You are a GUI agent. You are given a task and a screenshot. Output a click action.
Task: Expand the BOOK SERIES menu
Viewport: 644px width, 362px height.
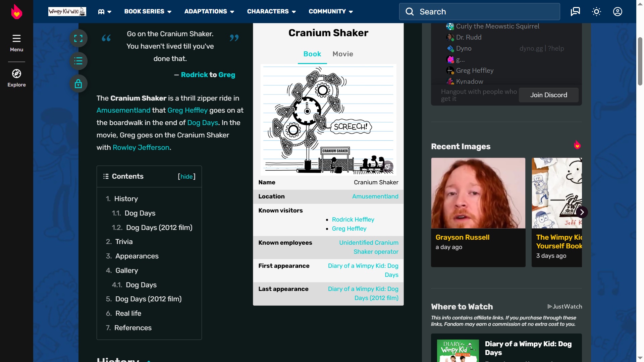pos(148,11)
